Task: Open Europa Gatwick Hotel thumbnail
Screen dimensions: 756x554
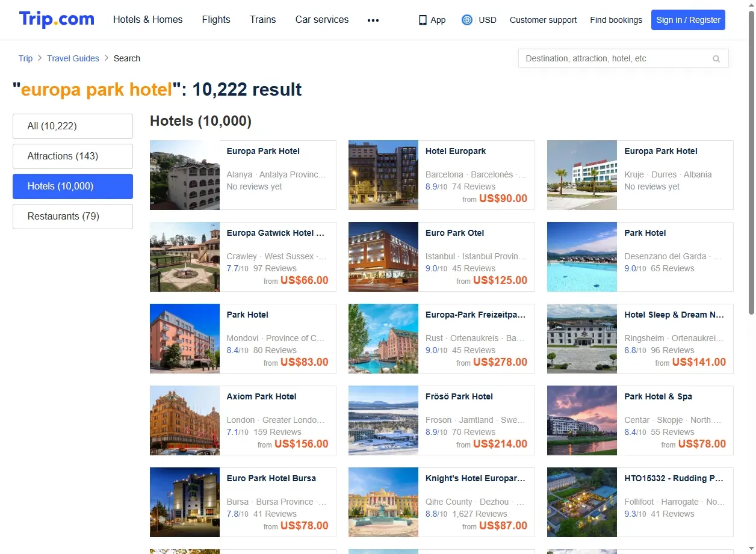Action: [185, 257]
